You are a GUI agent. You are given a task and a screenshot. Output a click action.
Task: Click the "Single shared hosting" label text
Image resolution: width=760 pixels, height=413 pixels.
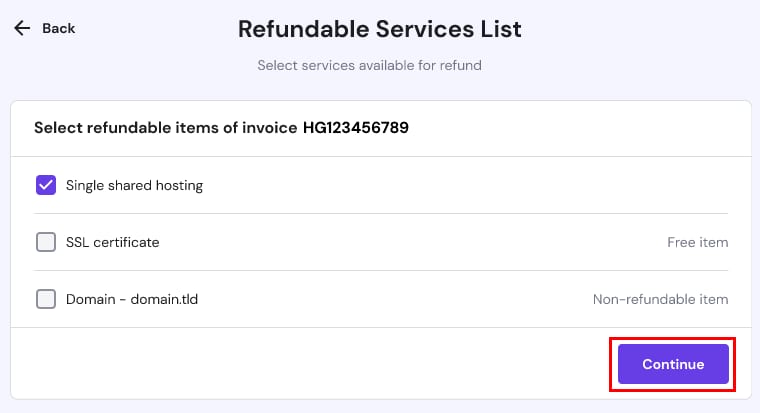(x=134, y=185)
